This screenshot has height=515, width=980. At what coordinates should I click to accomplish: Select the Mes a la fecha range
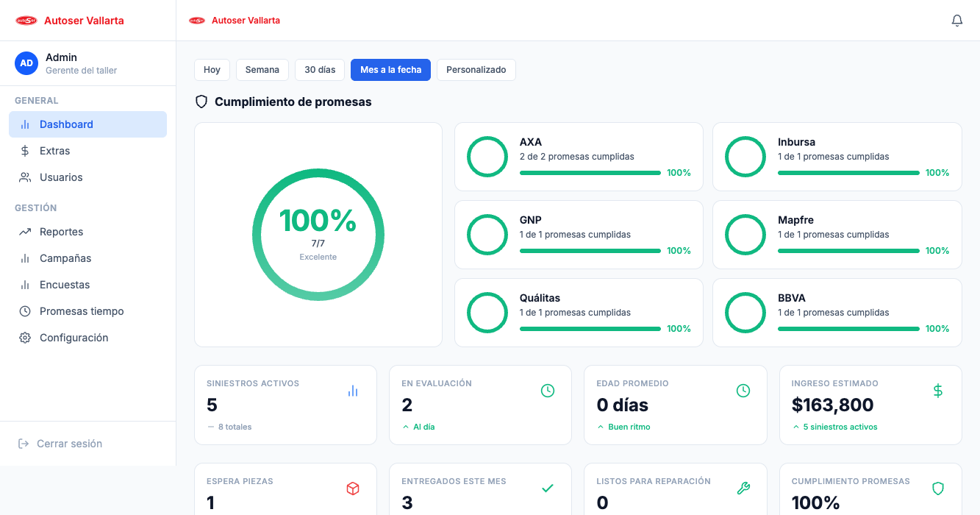[391, 70]
